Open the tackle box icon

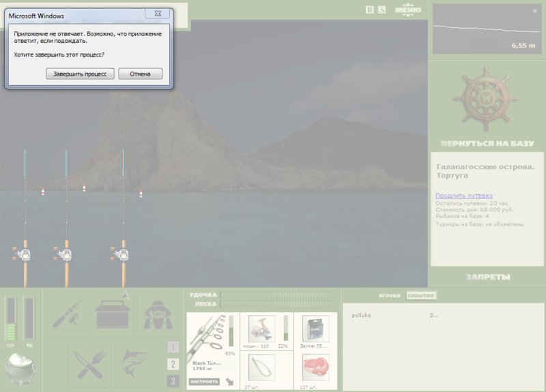pos(113,314)
